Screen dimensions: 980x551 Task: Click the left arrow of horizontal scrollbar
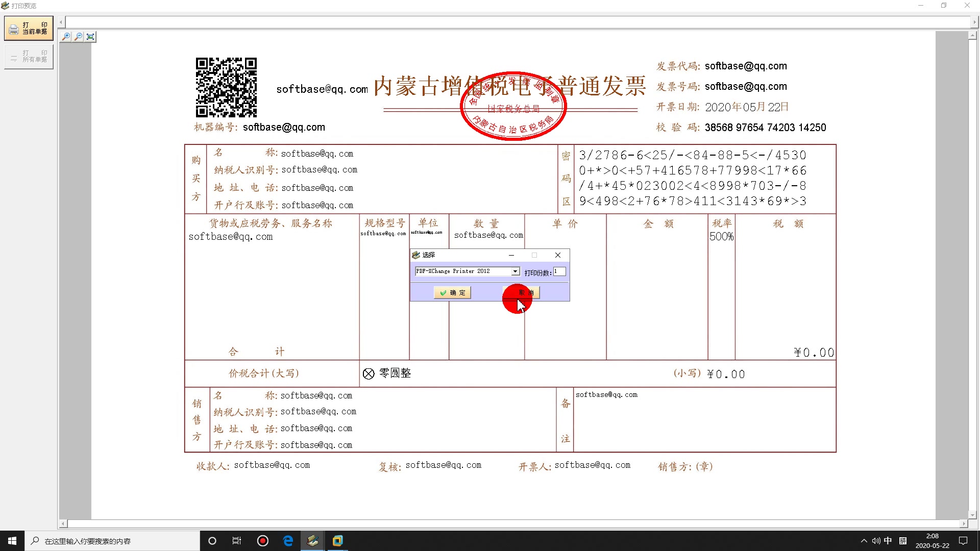[63, 523]
